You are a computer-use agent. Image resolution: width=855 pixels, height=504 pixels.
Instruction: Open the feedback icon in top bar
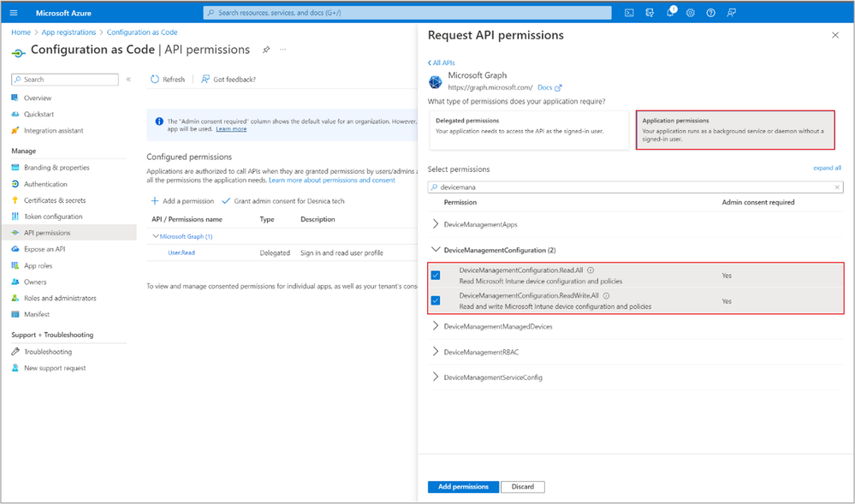[x=731, y=13]
